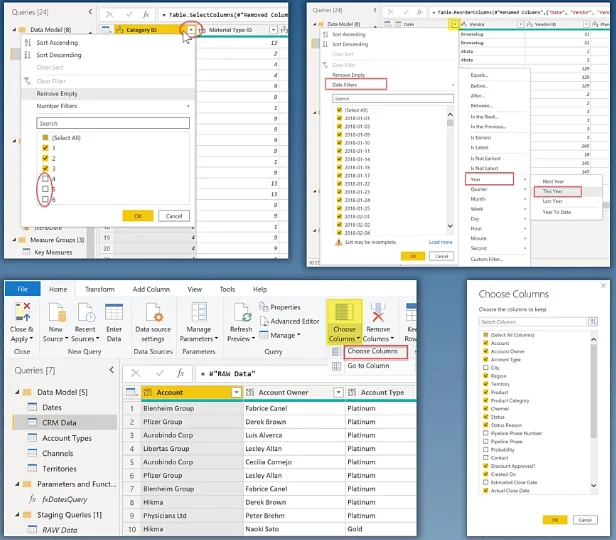Click the Close & Apply ribbon icon
The image size is (616, 540).
(x=22, y=313)
